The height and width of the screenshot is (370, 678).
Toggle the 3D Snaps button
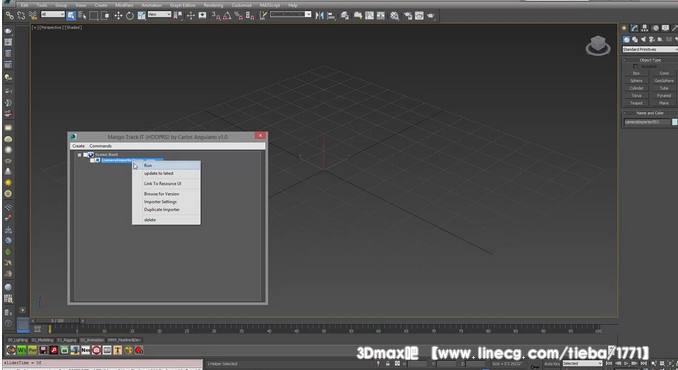coord(216,16)
